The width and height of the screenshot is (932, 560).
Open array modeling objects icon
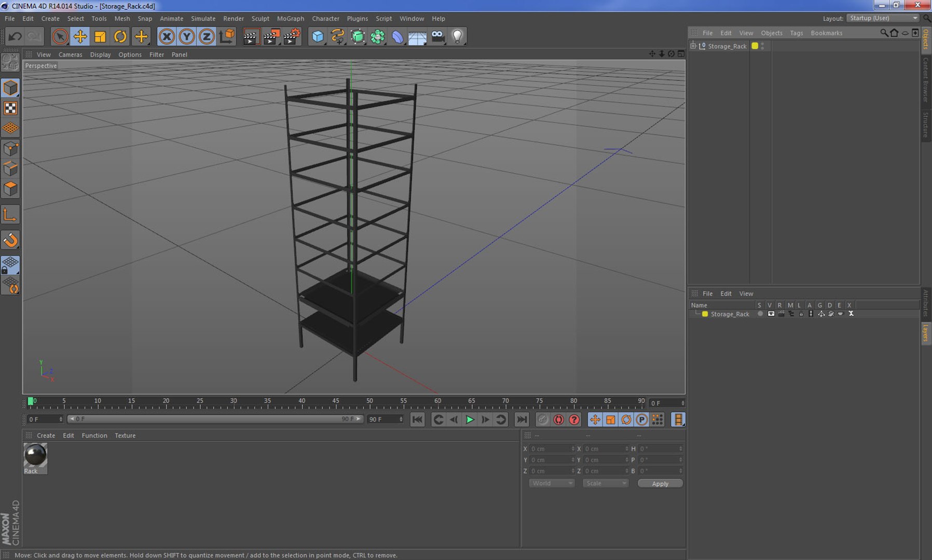pyautogui.click(x=378, y=36)
